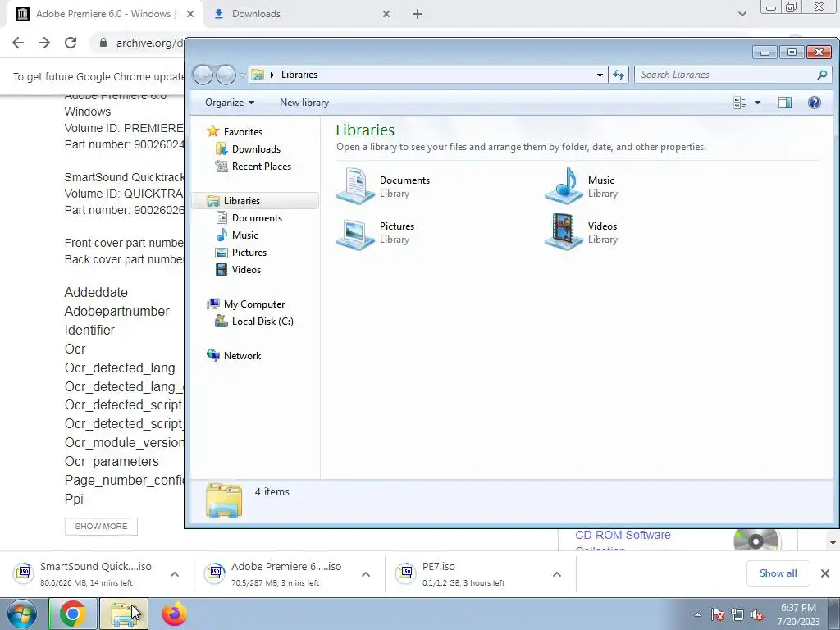The height and width of the screenshot is (630, 840).
Task: Click the Explorer Back arrow button
Action: pos(203,75)
